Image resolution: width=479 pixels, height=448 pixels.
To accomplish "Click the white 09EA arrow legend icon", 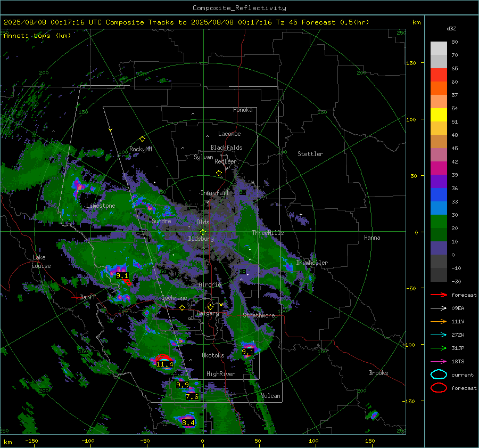I will [439, 308].
